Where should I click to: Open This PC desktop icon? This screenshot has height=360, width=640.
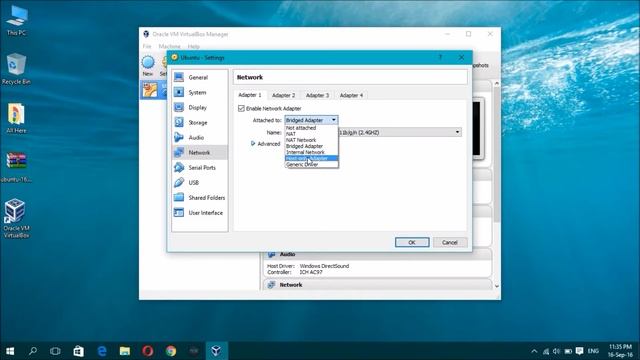click(x=16, y=20)
